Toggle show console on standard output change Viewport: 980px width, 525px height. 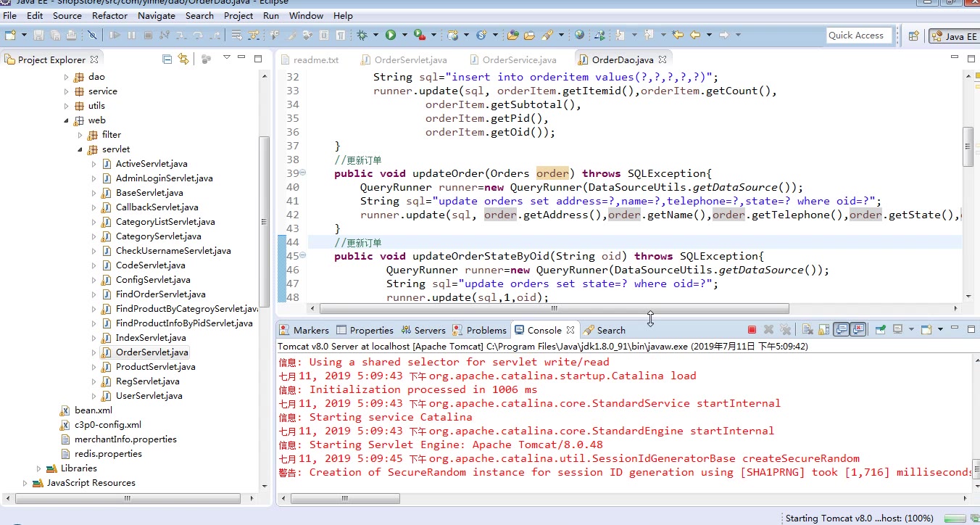(x=841, y=330)
